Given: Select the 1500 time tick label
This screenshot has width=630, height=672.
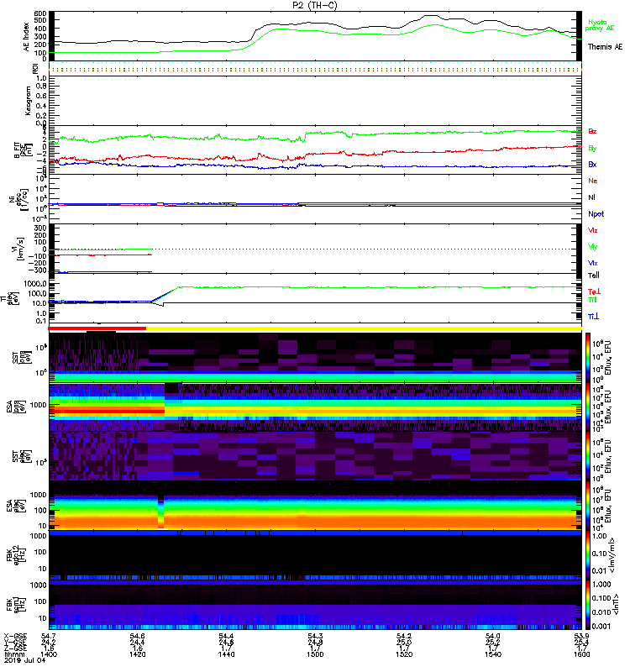Looking at the screenshot, I should tap(315, 654).
